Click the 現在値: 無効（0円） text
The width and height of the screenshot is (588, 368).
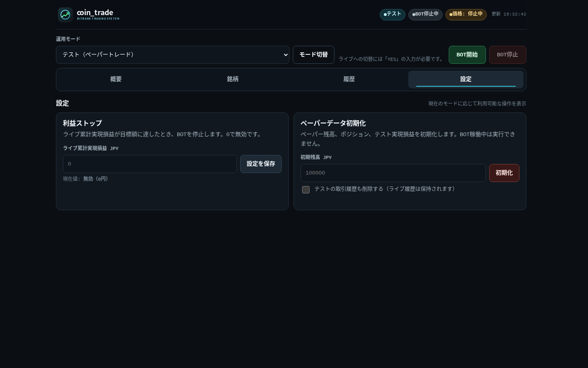[87, 179]
